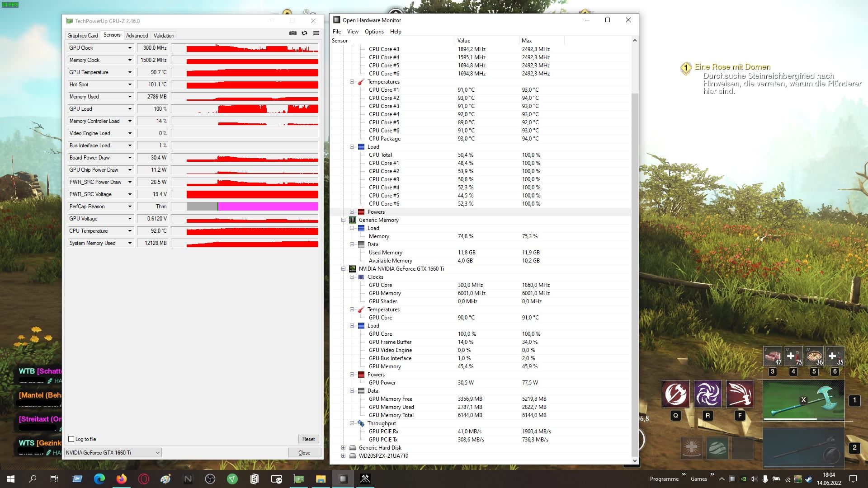868x488 pixels.
Task: Click the Steam tray icon
Action: pyautogui.click(x=808, y=479)
